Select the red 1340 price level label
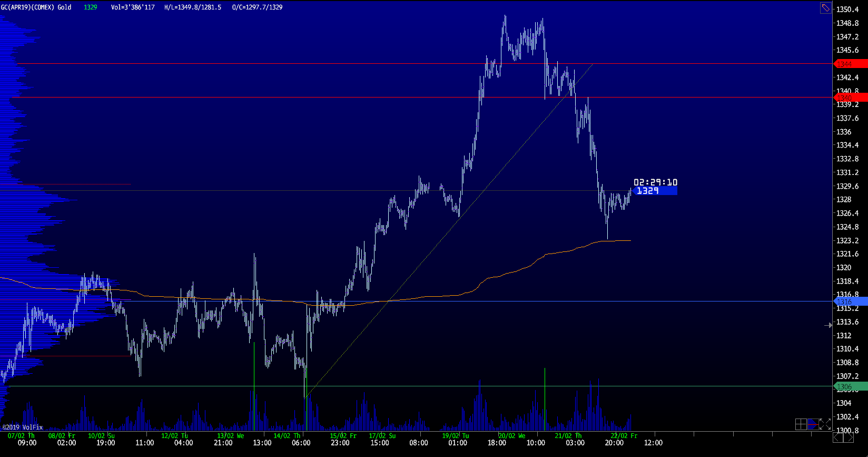 click(x=851, y=98)
